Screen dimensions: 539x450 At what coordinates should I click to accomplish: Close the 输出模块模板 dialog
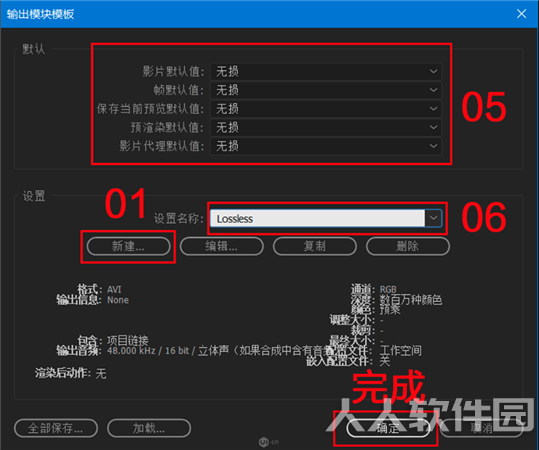pos(521,14)
